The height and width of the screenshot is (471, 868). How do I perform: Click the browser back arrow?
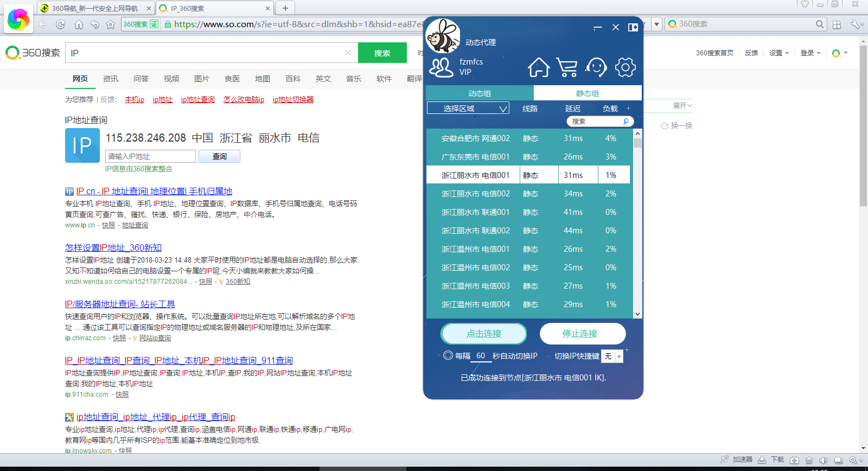[x=42, y=24]
